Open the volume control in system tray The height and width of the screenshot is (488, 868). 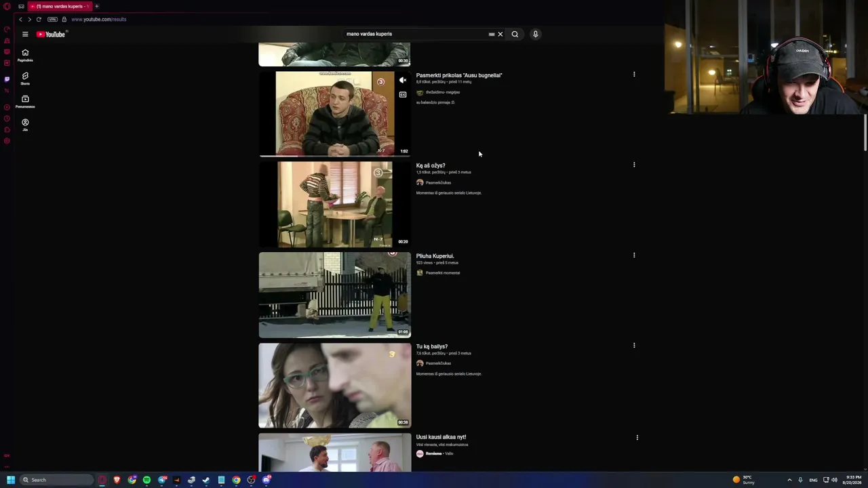tap(834, 480)
